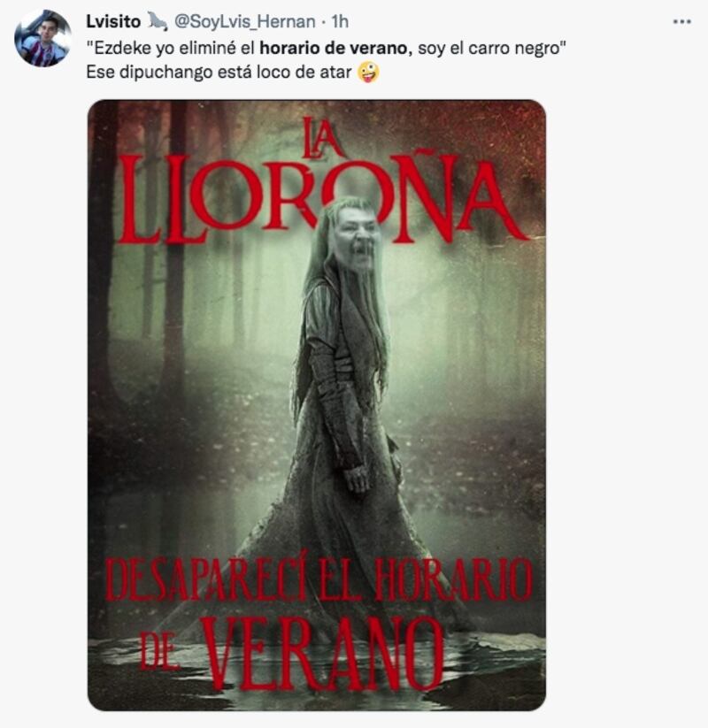Click the red "LLOROÑA" title on poster

pos(321,200)
